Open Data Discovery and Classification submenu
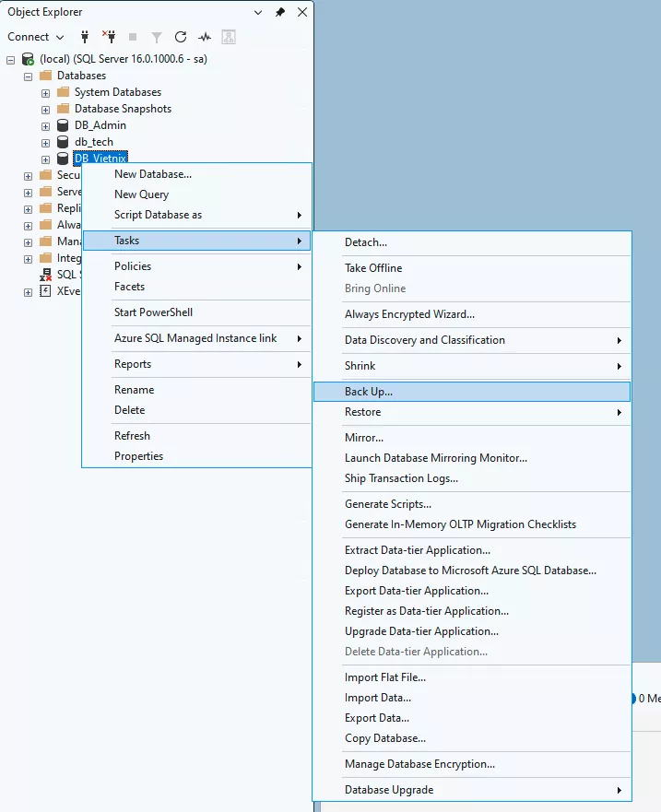Image resolution: width=661 pixels, height=812 pixels. coord(472,340)
